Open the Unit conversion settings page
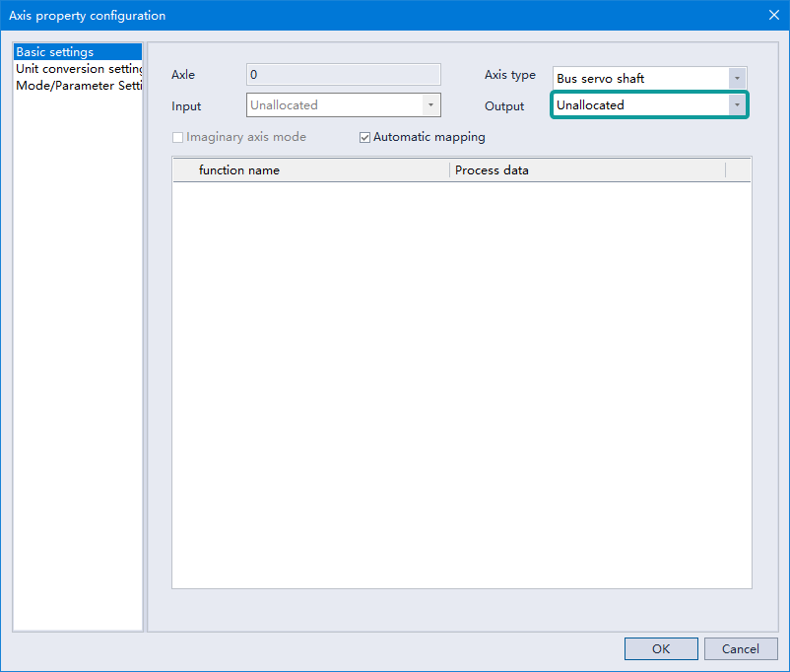The image size is (790, 672). pos(79,69)
